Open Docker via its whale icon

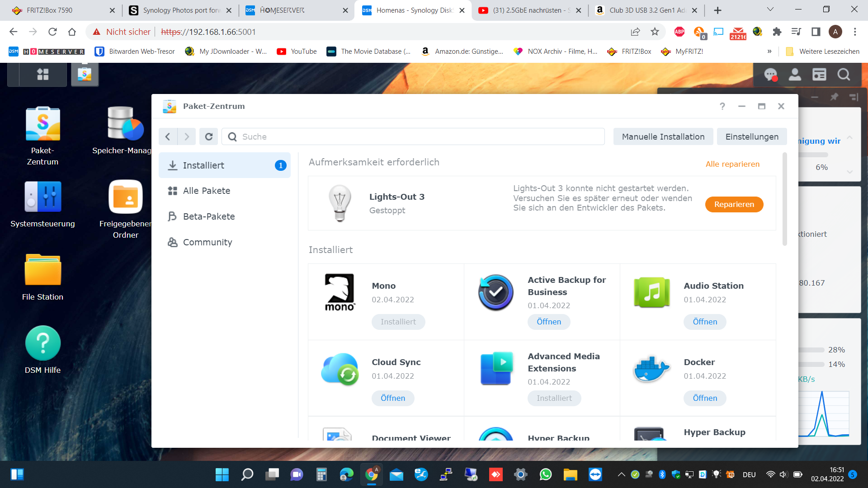click(651, 369)
